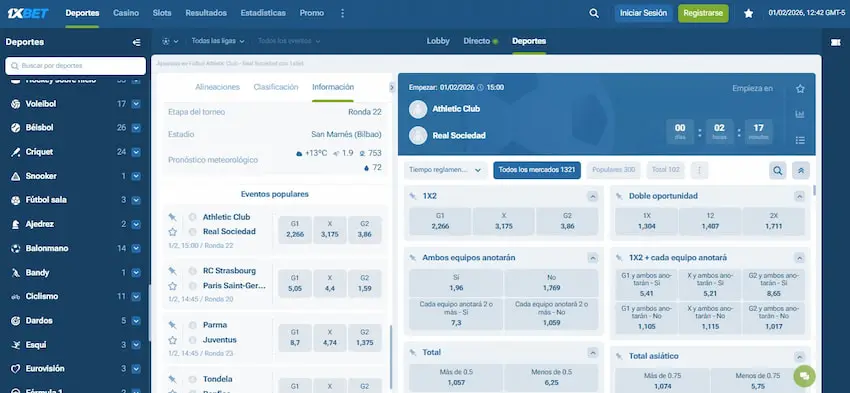The width and height of the screenshot is (850, 393).
Task: Search markets with magnifier button
Action: tap(778, 170)
